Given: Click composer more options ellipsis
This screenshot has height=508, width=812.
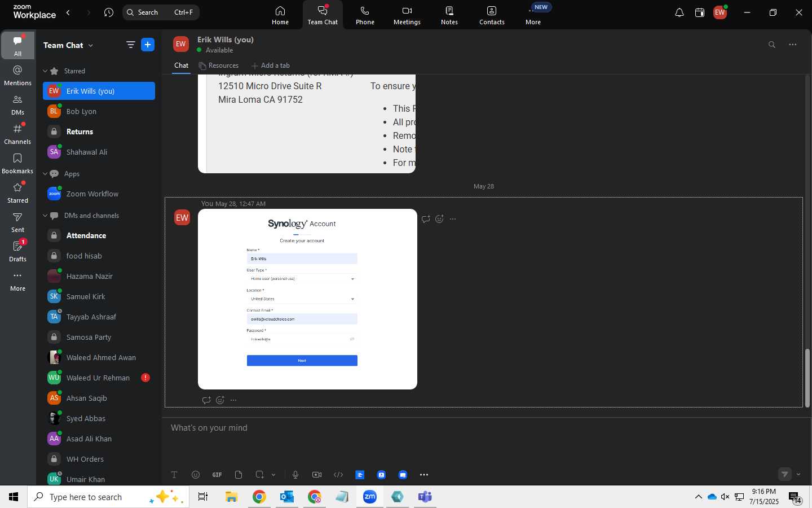Looking at the screenshot, I should [x=424, y=475].
